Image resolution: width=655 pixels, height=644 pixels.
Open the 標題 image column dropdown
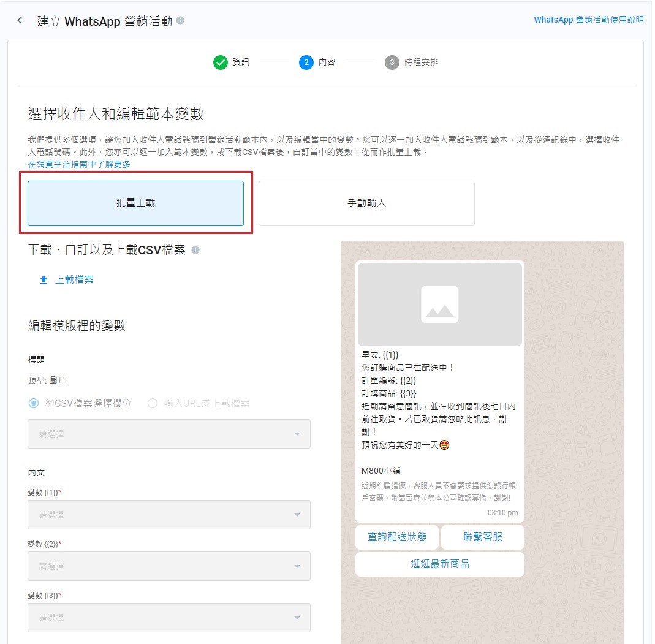coord(168,434)
